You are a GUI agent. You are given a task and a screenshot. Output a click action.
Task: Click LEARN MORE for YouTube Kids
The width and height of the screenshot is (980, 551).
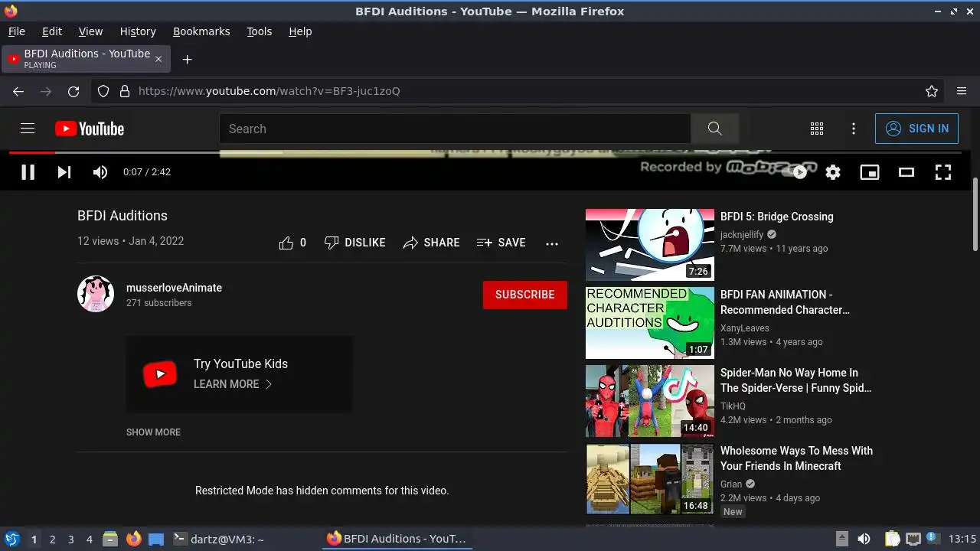[x=233, y=384]
